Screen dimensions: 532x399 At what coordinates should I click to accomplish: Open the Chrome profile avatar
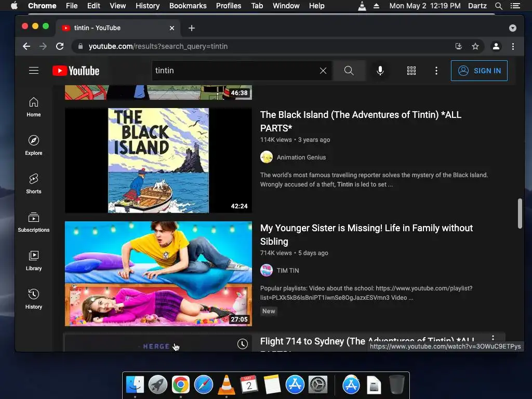[x=496, y=46]
